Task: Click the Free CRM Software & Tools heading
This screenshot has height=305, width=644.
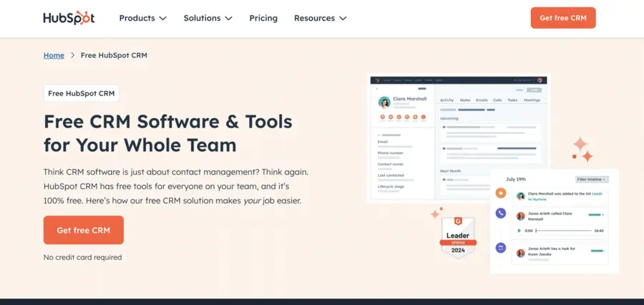Action: pos(168,133)
